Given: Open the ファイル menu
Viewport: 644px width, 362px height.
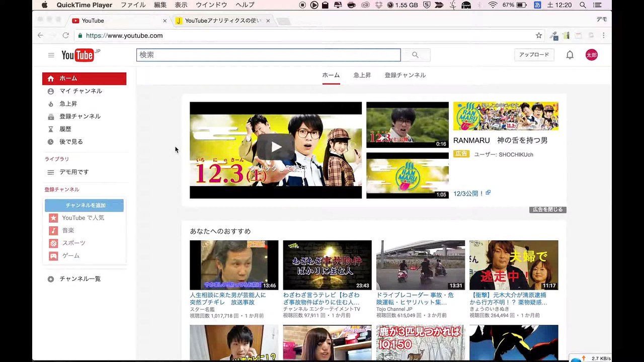Looking at the screenshot, I should (133, 5).
